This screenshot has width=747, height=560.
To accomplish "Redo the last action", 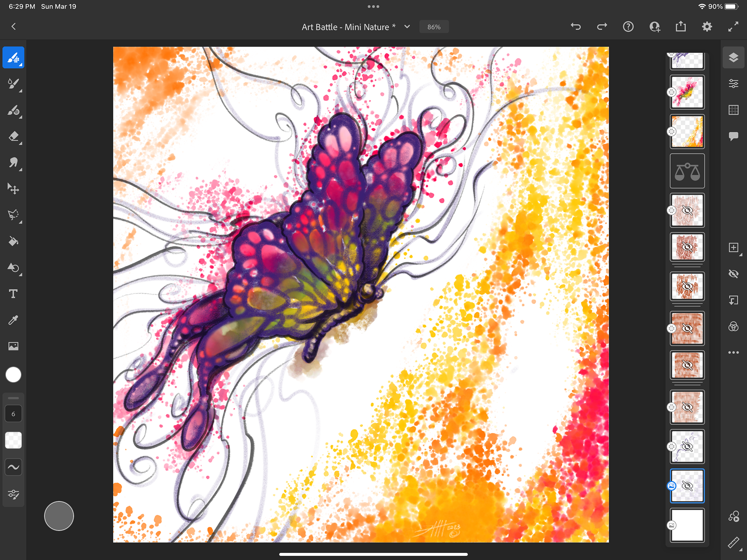I will 602,26.
